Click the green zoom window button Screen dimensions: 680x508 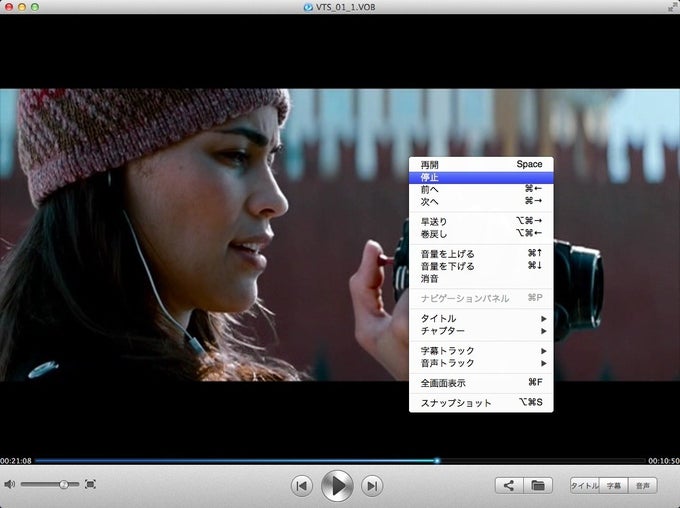click(x=35, y=7)
